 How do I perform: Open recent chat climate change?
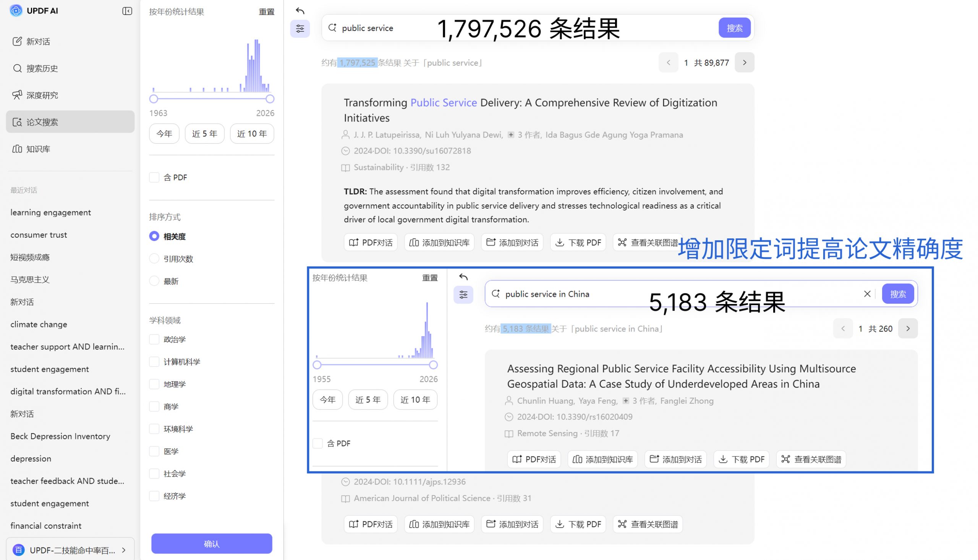39,324
